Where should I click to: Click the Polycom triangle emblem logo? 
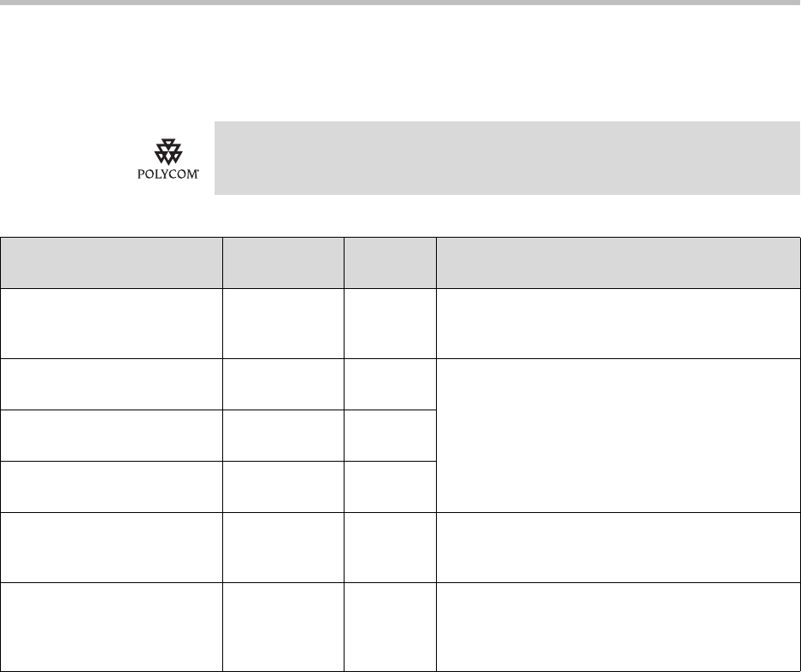coord(168,151)
